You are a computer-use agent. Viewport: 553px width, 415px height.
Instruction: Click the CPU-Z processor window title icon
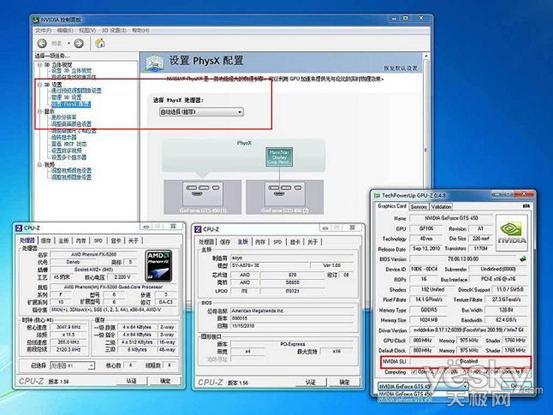[19, 228]
